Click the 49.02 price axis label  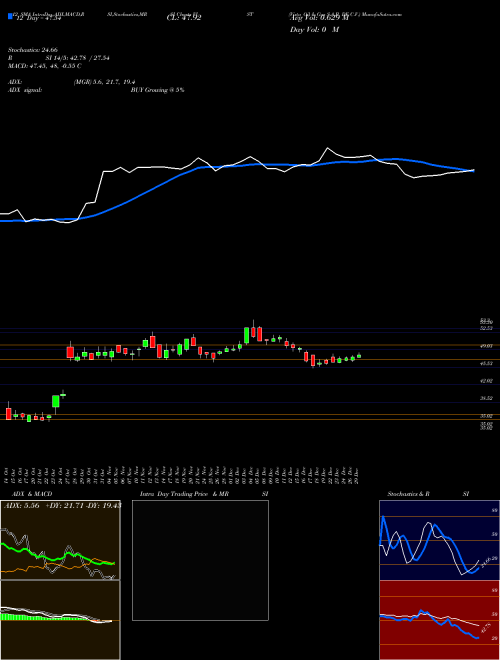486,346
